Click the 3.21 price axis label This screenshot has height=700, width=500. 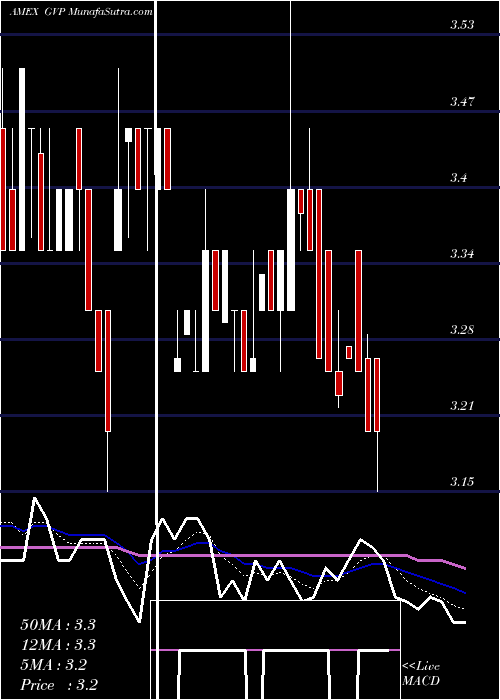click(462, 406)
